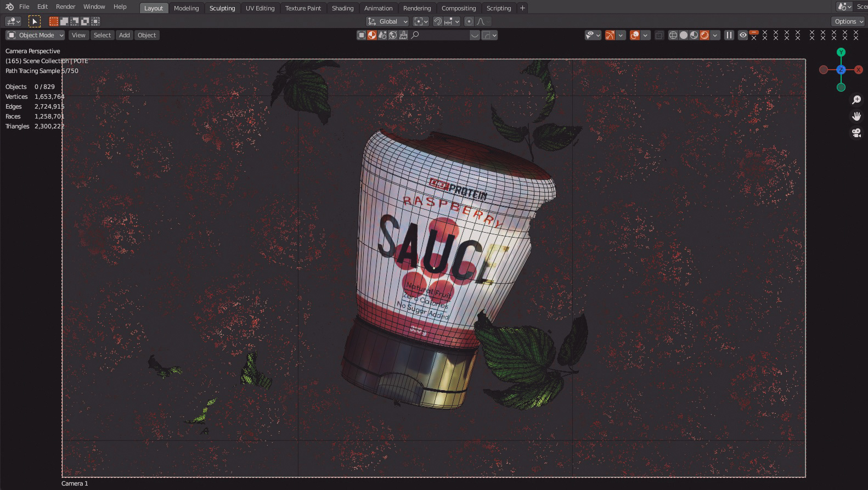Click the Blender logo menu icon
Screen dimensions: 868x490
[x=9, y=7]
